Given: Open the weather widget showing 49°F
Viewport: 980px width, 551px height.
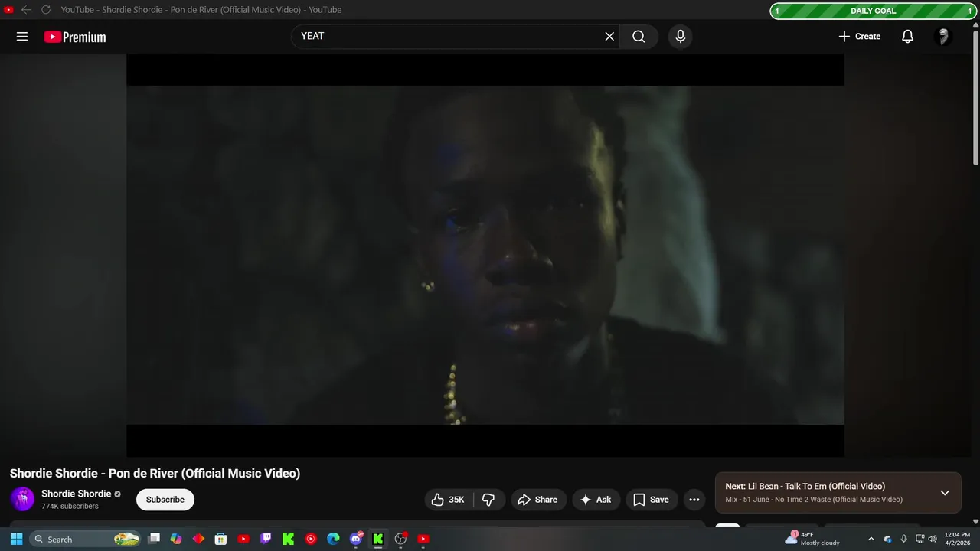Looking at the screenshot, I should (812, 539).
